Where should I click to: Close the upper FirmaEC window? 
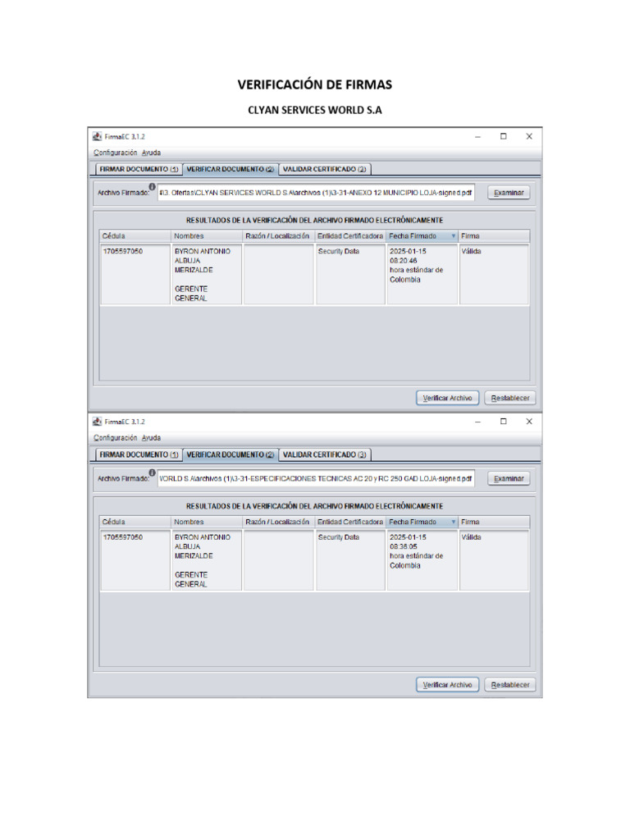(529, 137)
